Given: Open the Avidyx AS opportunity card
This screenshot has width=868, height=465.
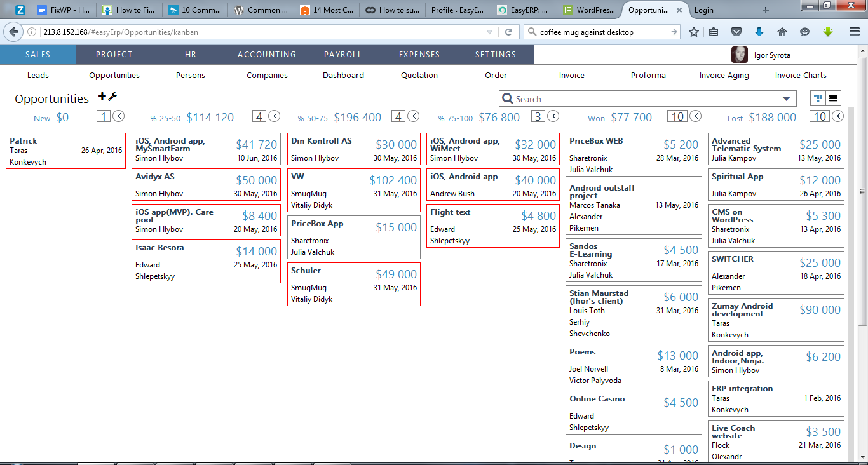Looking at the screenshot, I should (207, 185).
